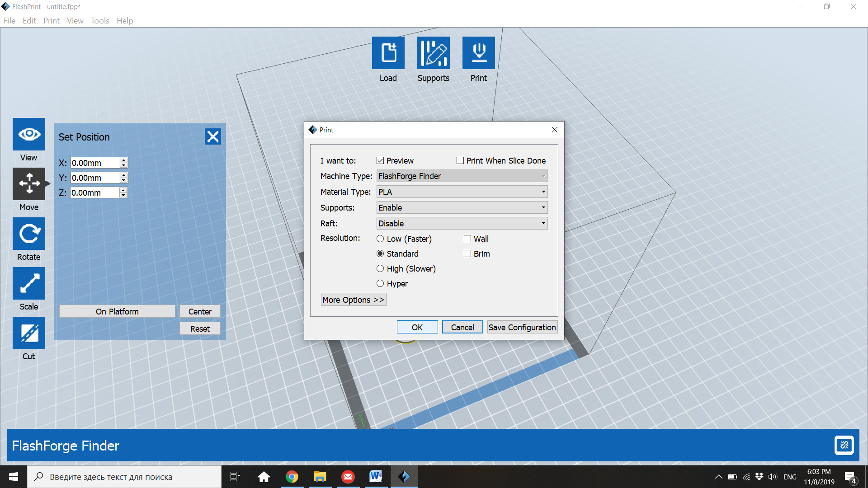The height and width of the screenshot is (488, 868).
Task: Click OK in Print dialog
Action: pyautogui.click(x=417, y=327)
